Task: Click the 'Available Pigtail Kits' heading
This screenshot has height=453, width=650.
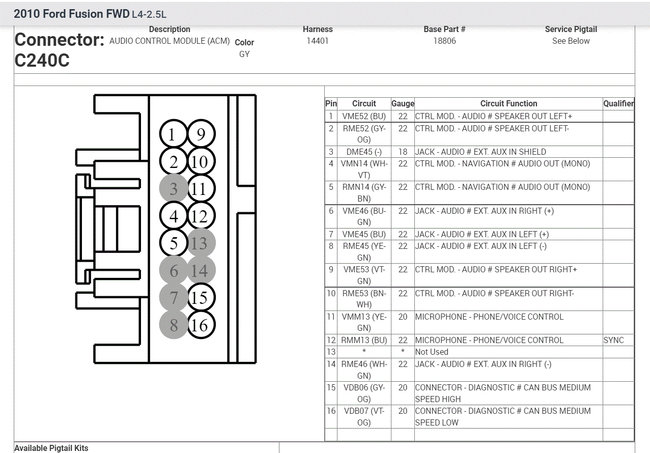Action: [51, 448]
